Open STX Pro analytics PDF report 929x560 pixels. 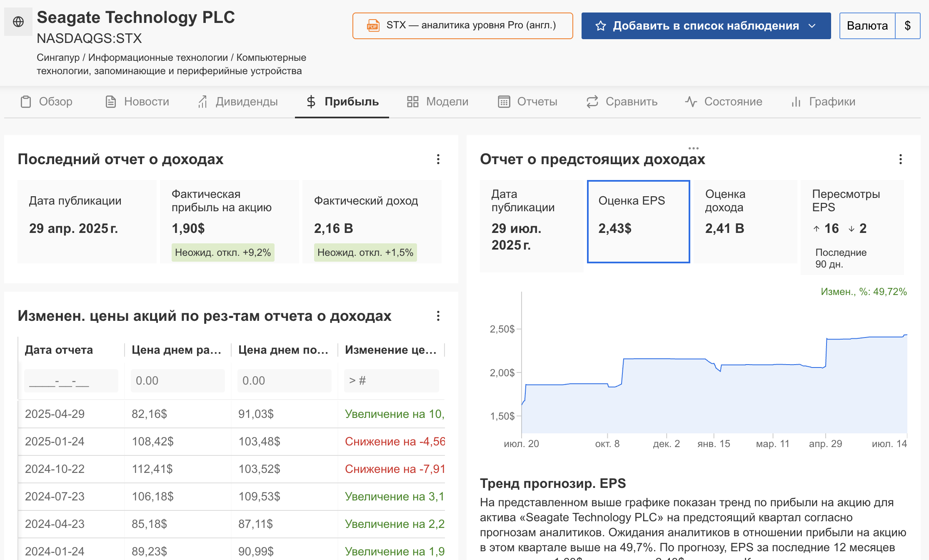(462, 26)
